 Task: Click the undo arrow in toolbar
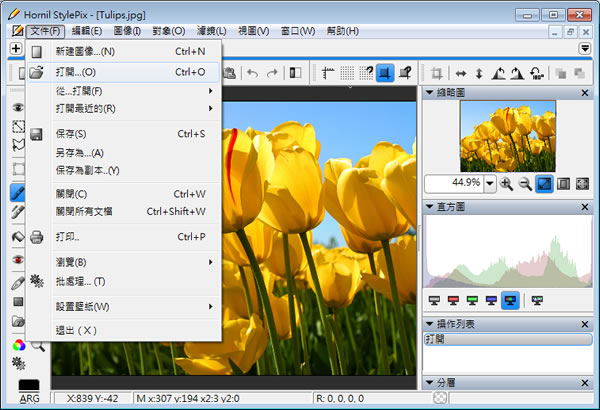click(x=252, y=73)
